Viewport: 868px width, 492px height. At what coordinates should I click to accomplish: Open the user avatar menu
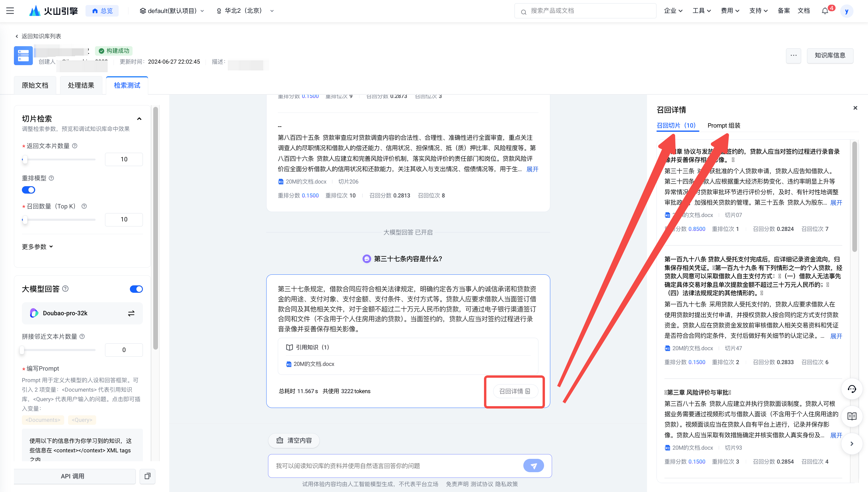[x=846, y=11]
